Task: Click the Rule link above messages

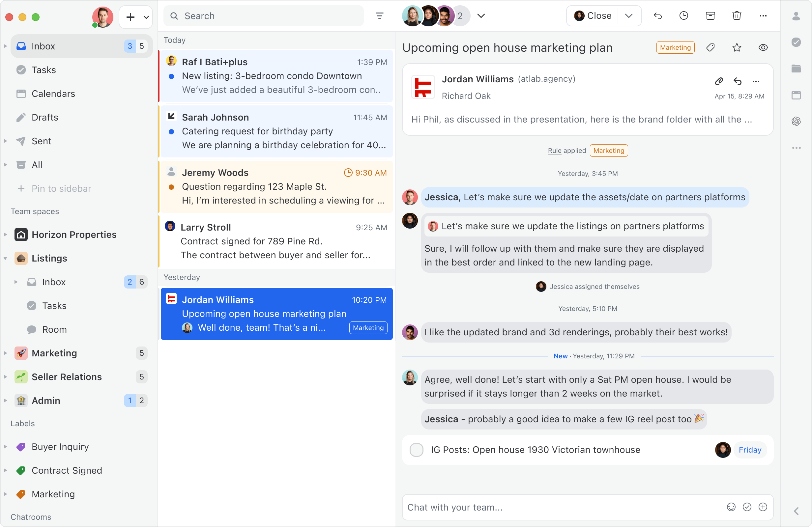Action: coord(554,151)
